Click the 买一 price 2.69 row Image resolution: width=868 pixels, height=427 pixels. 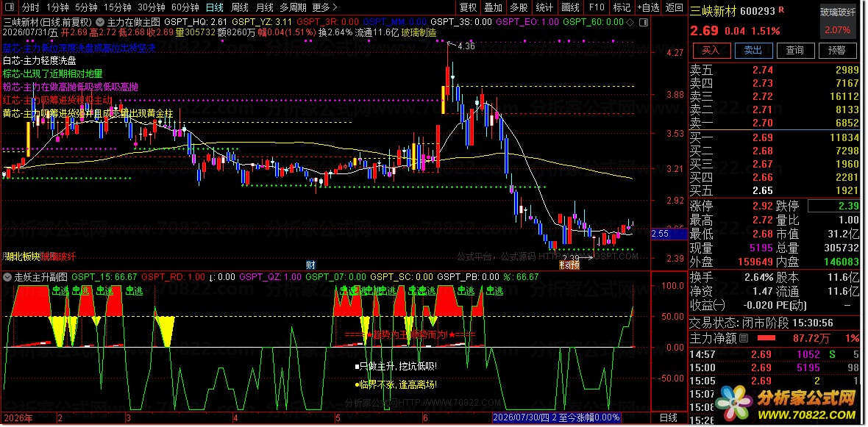point(774,137)
